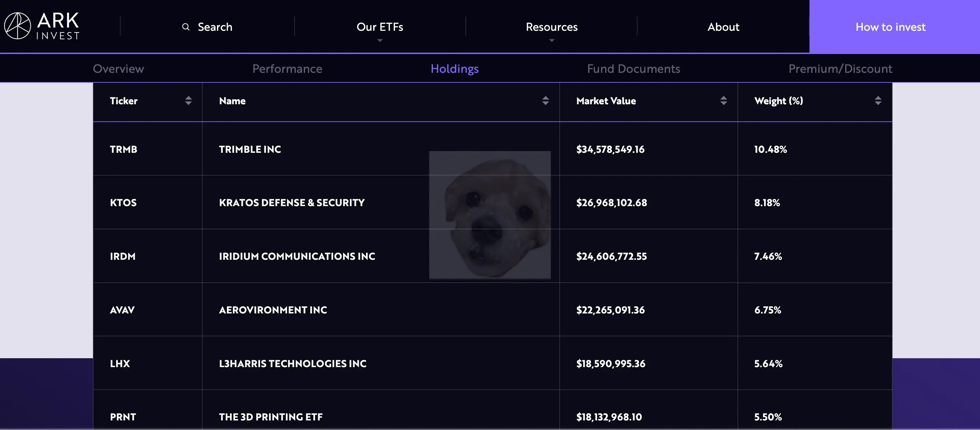
Task: Open the Search magnifier icon
Action: (185, 27)
